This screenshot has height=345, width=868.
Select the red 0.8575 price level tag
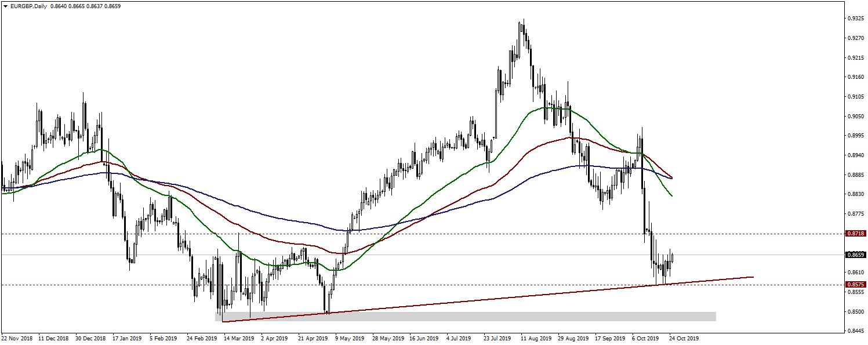[x=856, y=285]
